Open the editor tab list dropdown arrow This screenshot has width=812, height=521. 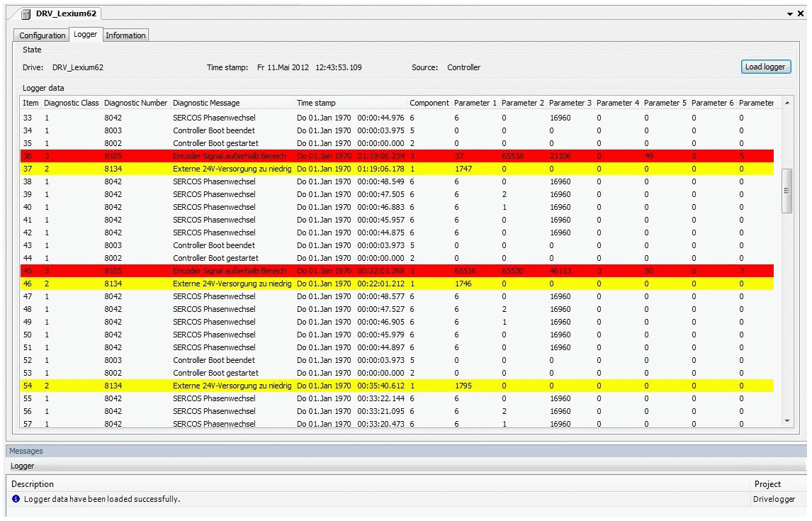[x=790, y=13]
